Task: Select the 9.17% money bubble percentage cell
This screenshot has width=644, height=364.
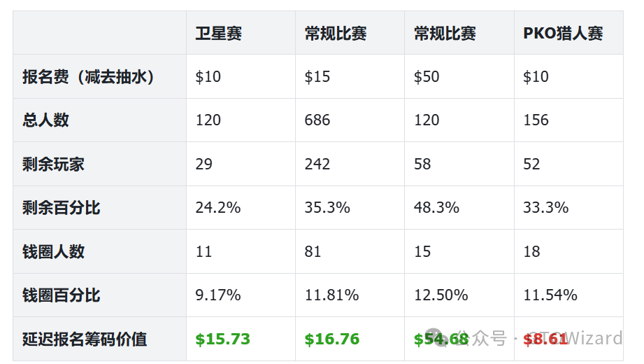Action: click(x=217, y=295)
